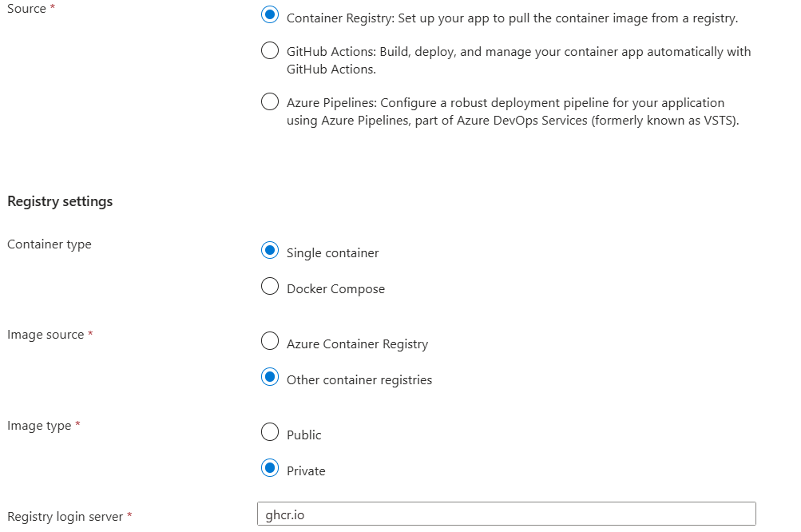The width and height of the screenshot is (801, 532).
Task: Click the GitHub Actions description text
Action: (518, 60)
